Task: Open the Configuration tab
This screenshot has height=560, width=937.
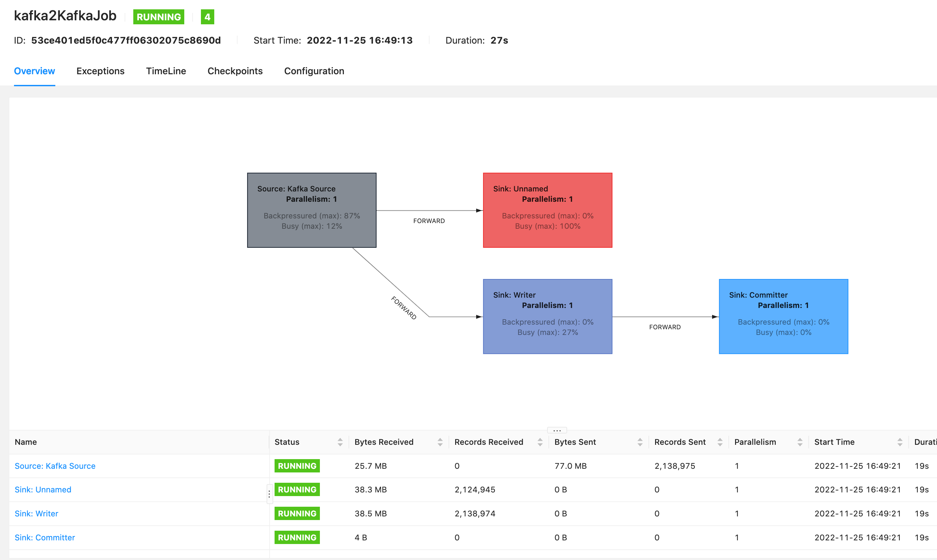Action: click(314, 71)
